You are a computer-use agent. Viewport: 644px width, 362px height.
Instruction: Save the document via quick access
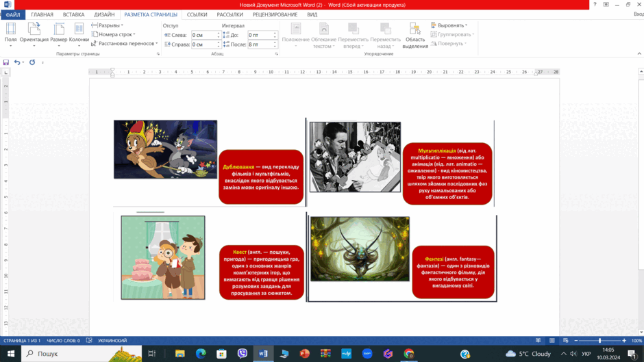pyautogui.click(x=5, y=62)
